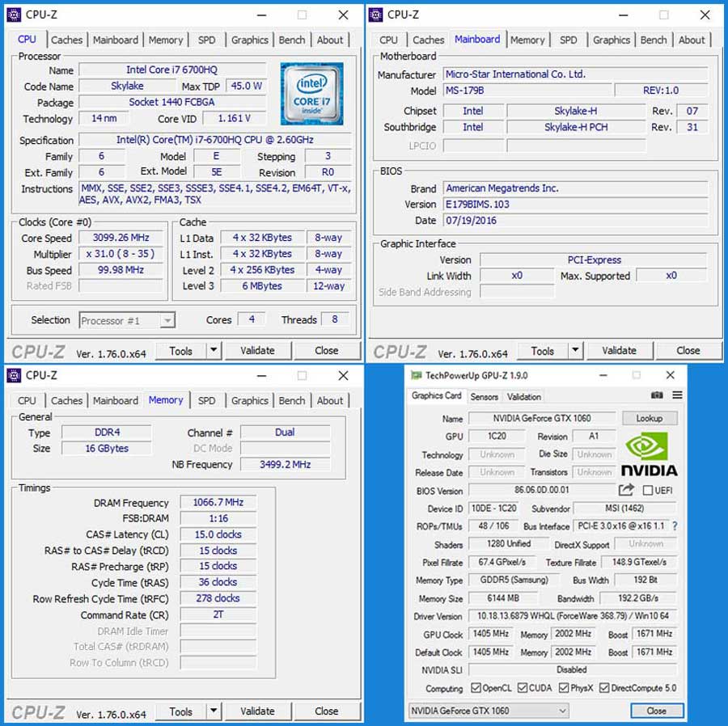This screenshot has width=728, height=726.
Task: Expand the Tools arrow in the Mainboard tab window
Action: (575, 350)
